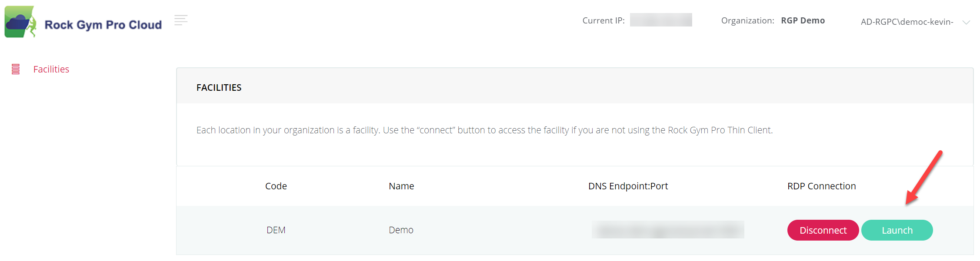The width and height of the screenshot is (980, 261).
Task: Click the RDP Connection column header
Action: click(821, 186)
